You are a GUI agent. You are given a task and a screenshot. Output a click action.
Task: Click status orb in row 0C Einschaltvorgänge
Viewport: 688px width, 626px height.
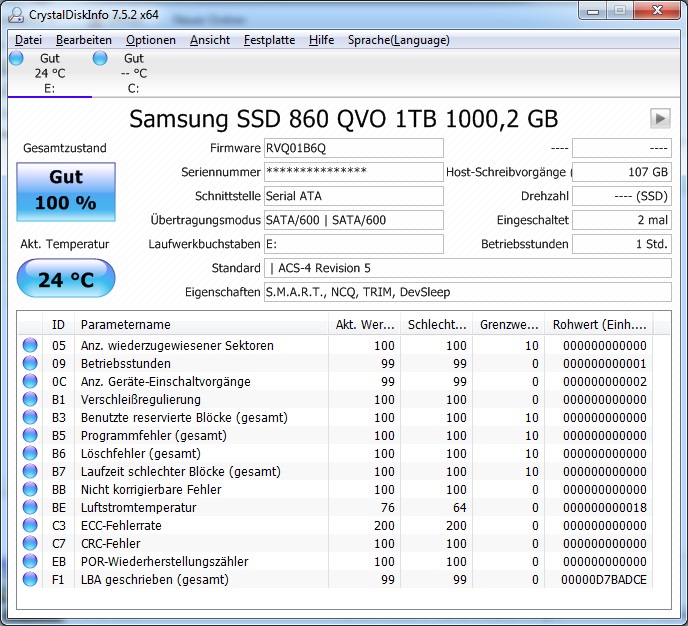30,381
